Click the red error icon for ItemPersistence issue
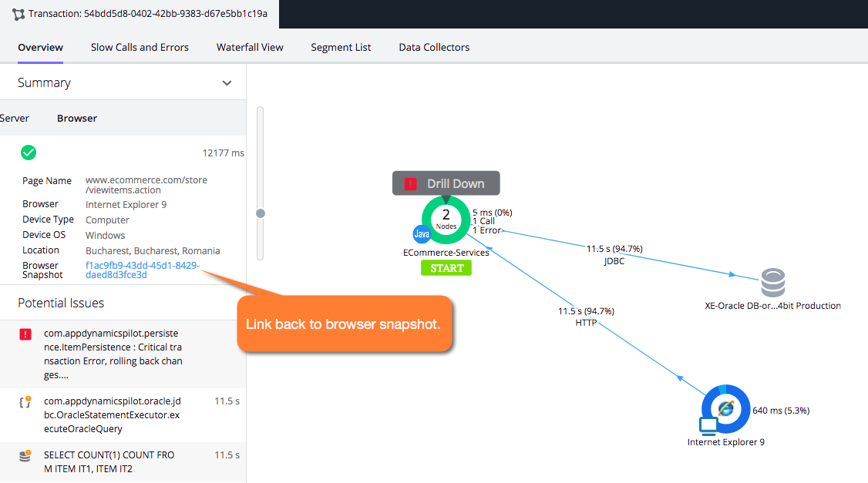This screenshot has width=868, height=483. click(25, 334)
